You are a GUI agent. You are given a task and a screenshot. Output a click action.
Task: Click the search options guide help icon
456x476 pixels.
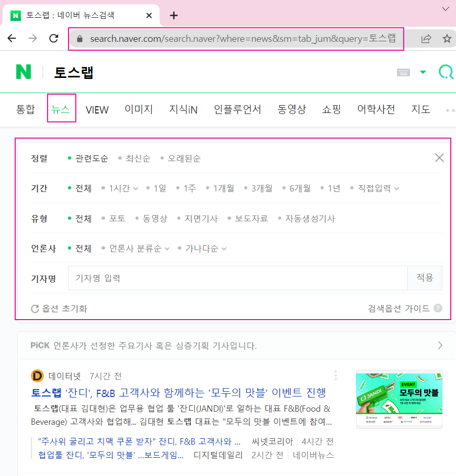438,309
